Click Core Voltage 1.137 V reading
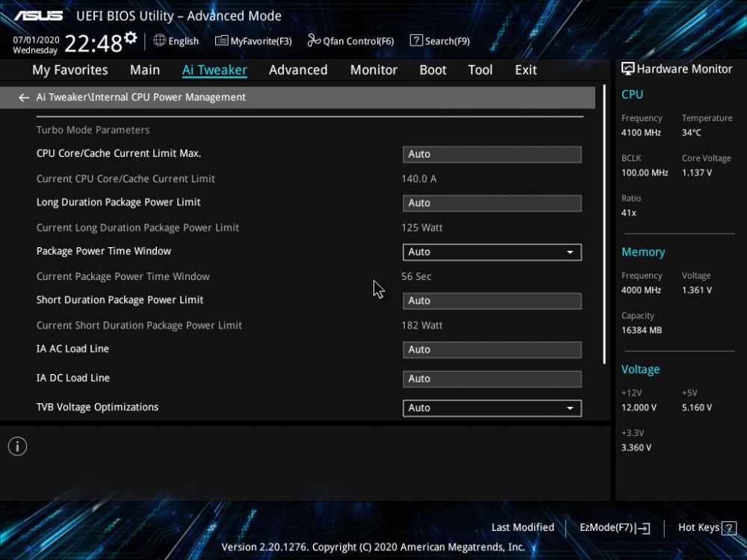Image resolution: width=747 pixels, height=560 pixels. point(696,173)
